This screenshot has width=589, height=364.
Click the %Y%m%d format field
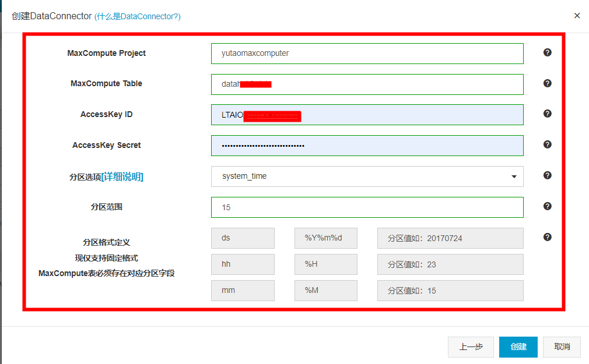(325, 238)
